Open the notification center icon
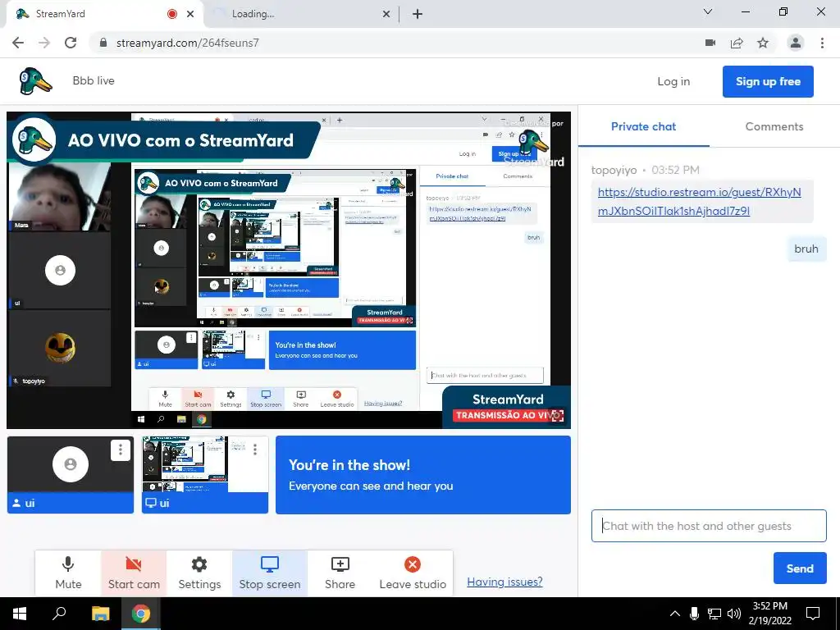 click(813, 614)
